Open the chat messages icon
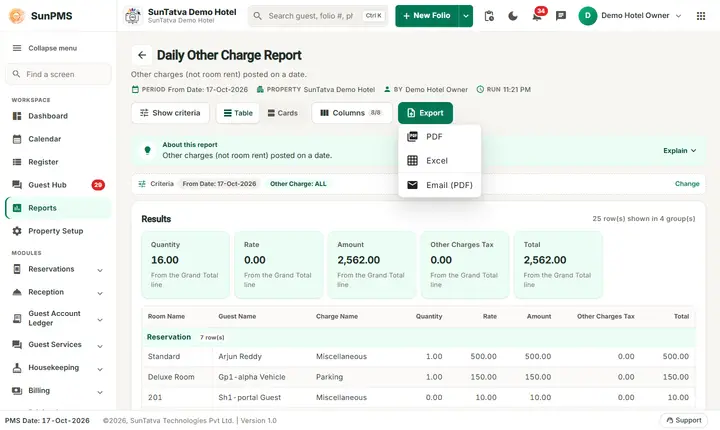This screenshot has height=430, width=720. [x=561, y=16]
